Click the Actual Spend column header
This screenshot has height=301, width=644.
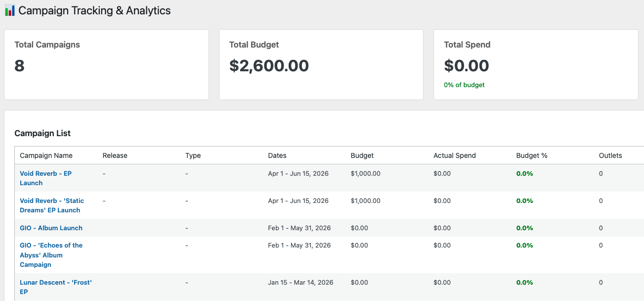(x=454, y=155)
